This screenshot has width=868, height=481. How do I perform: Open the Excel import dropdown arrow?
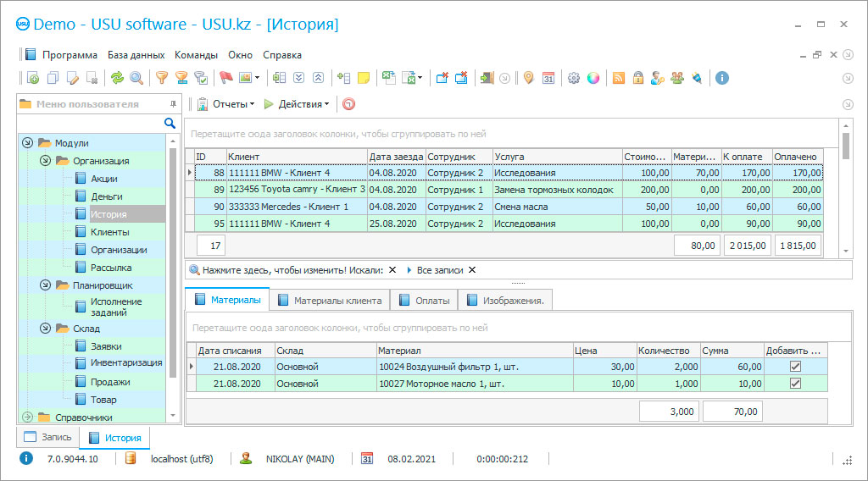420,78
